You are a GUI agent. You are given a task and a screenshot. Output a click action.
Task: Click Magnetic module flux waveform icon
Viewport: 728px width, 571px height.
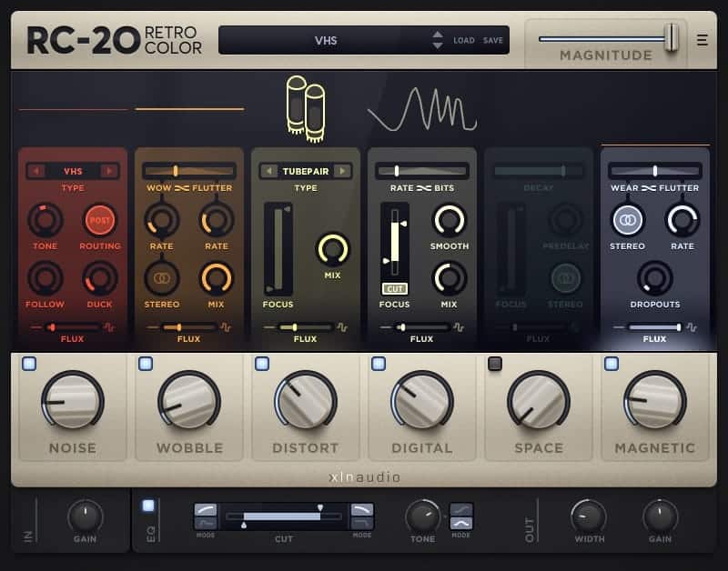pos(692,327)
